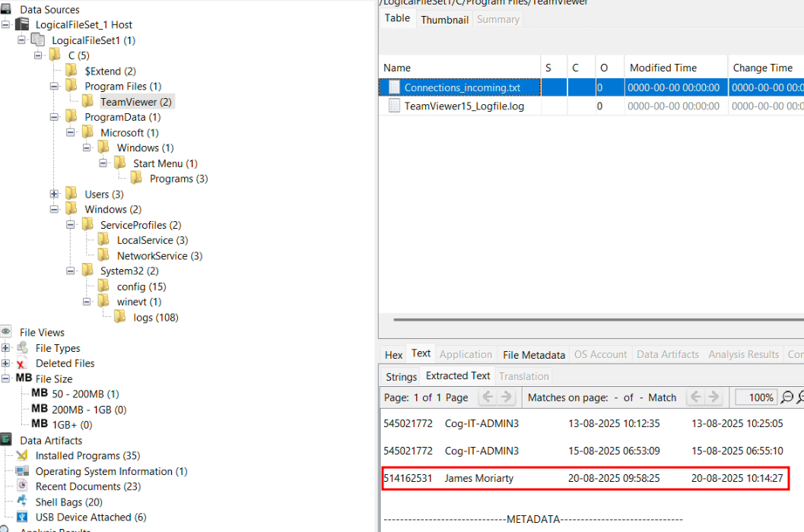Collapse the File Size node

coord(6,378)
